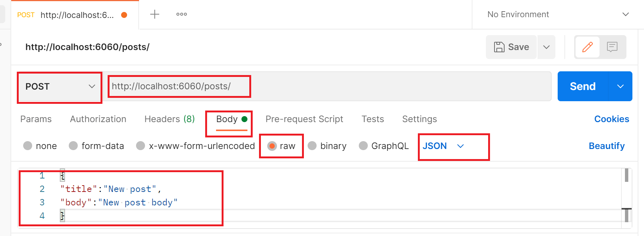The image size is (644, 236).
Task: Click the blue Send button
Action: coord(583,86)
